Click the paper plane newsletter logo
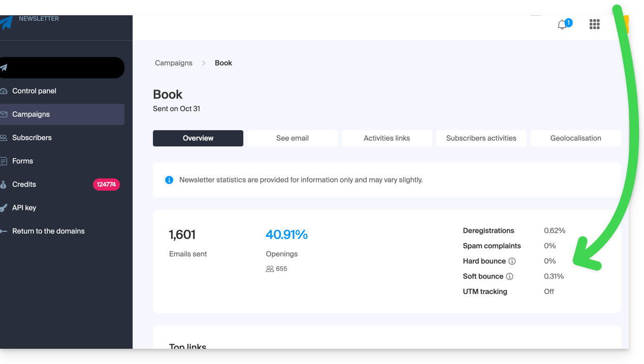 click(x=6, y=23)
